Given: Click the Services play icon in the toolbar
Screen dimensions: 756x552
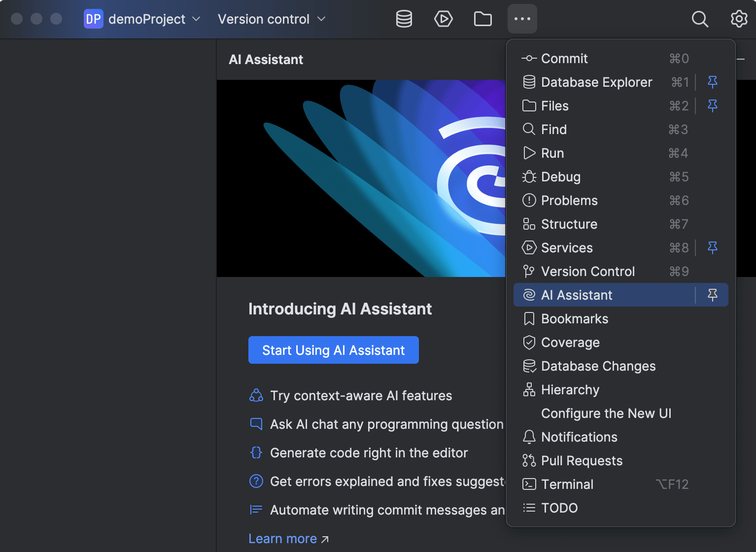Looking at the screenshot, I should pyautogui.click(x=443, y=19).
